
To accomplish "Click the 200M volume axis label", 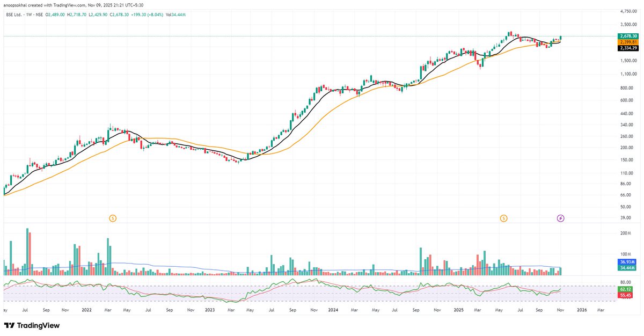I will coord(626,233).
